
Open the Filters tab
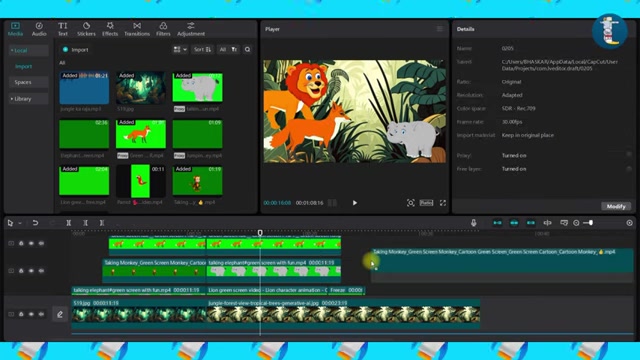point(163,29)
